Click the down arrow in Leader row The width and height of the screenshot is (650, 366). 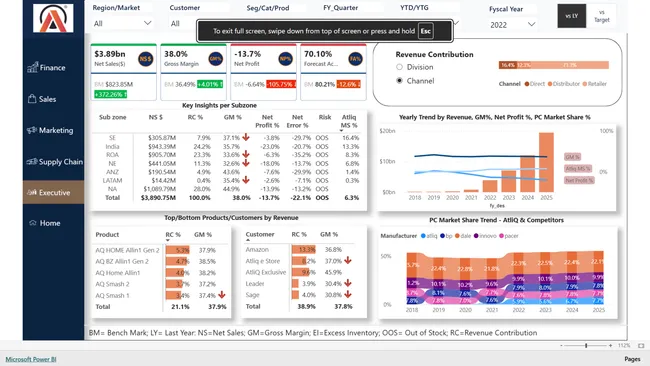point(347,283)
